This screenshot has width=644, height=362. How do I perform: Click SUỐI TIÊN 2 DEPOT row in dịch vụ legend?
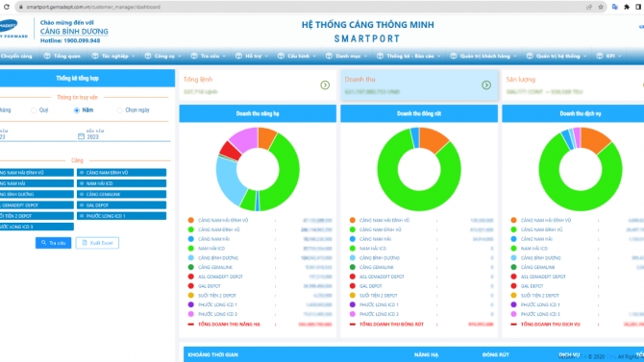point(577,296)
